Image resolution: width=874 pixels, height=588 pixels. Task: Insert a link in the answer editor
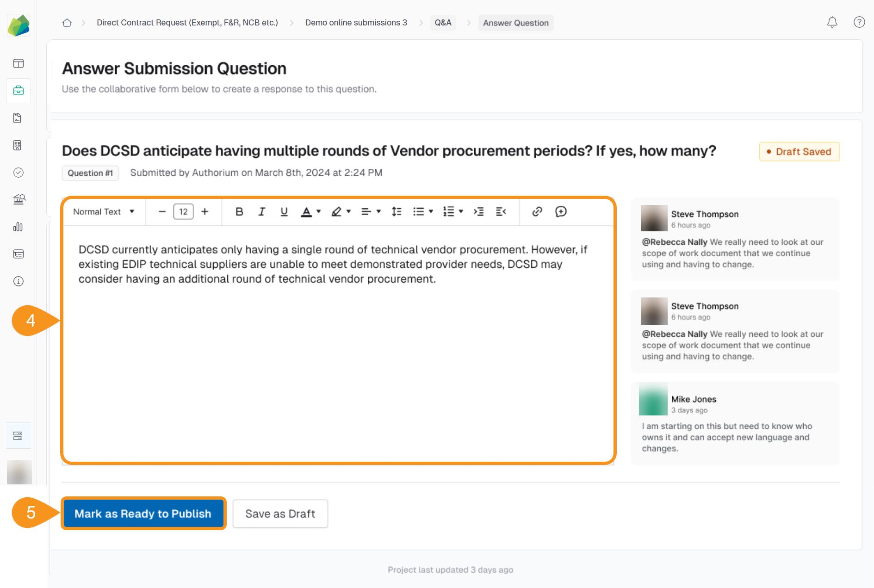coord(536,211)
